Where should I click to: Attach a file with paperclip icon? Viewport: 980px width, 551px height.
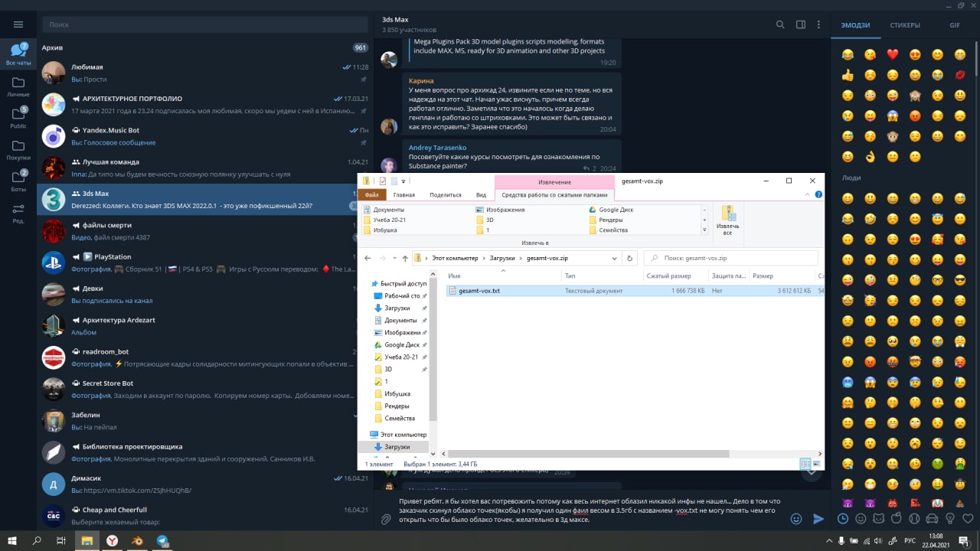[x=386, y=519]
